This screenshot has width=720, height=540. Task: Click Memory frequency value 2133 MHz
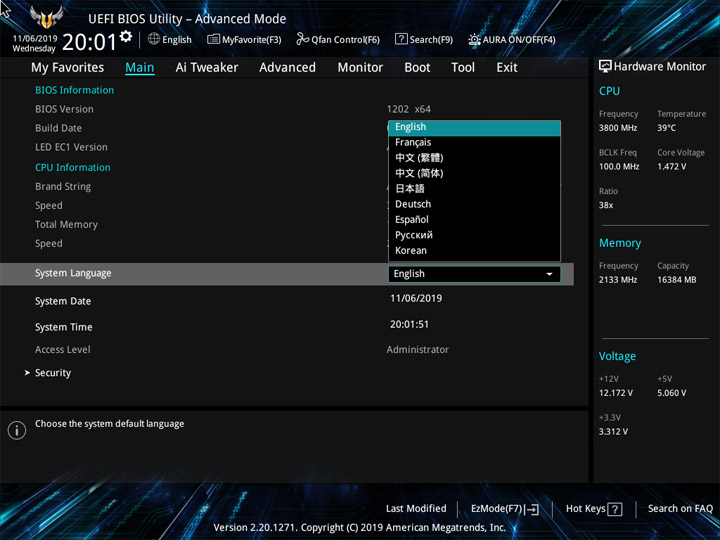coord(618,280)
